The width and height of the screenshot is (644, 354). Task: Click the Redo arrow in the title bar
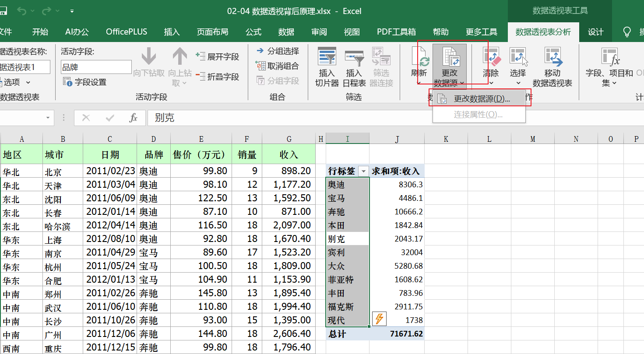(x=46, y=11)
